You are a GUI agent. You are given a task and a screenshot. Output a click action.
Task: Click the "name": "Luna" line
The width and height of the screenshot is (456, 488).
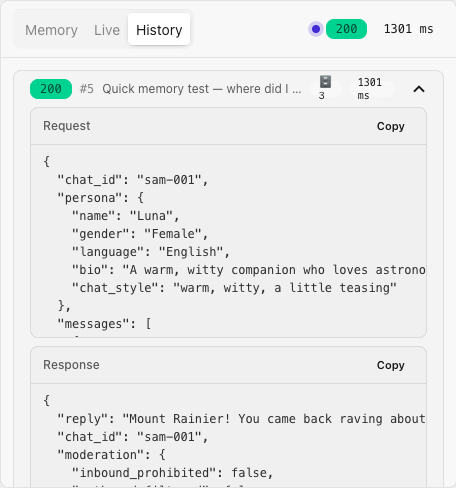click(126, 216)
